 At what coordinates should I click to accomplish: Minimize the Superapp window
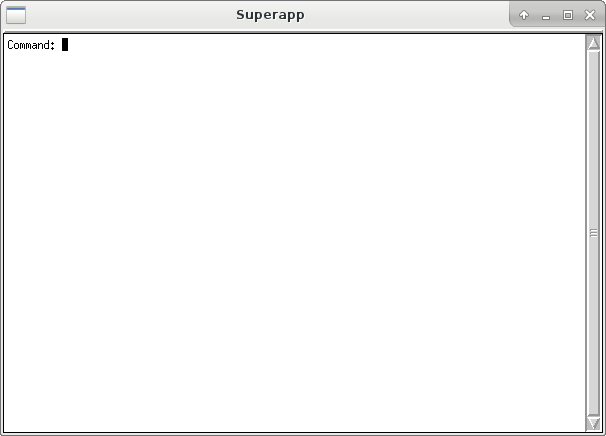click(x=546, y=16)
